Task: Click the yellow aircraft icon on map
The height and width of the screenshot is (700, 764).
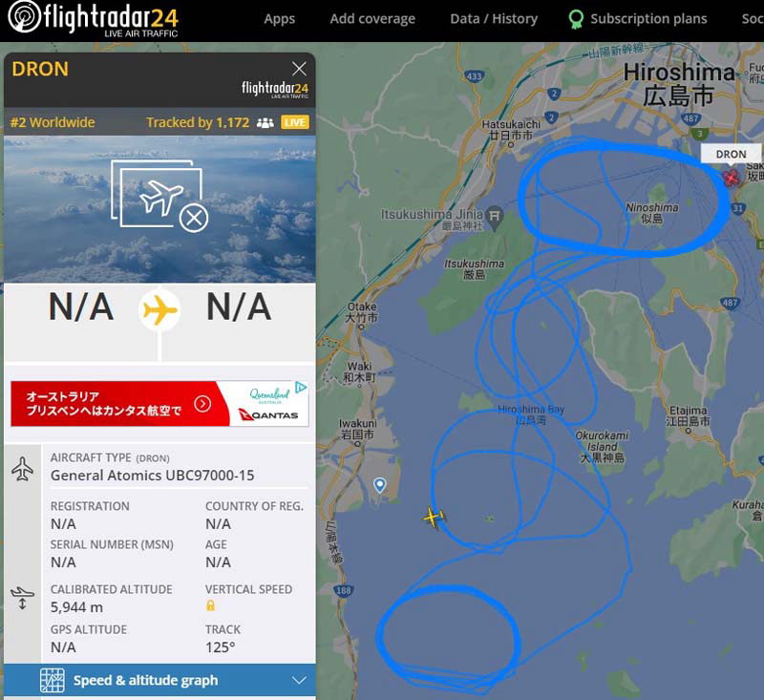Action: (433, 518)
